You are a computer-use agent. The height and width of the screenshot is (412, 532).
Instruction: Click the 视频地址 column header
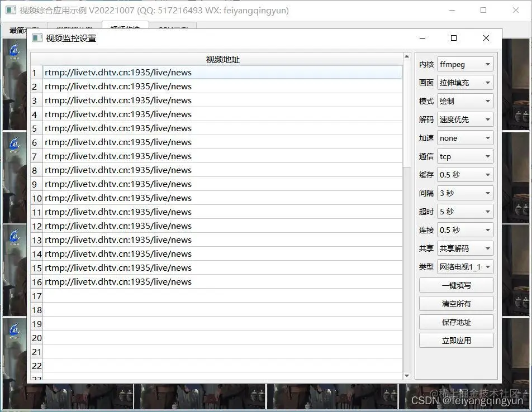click(x=222, y=60)
